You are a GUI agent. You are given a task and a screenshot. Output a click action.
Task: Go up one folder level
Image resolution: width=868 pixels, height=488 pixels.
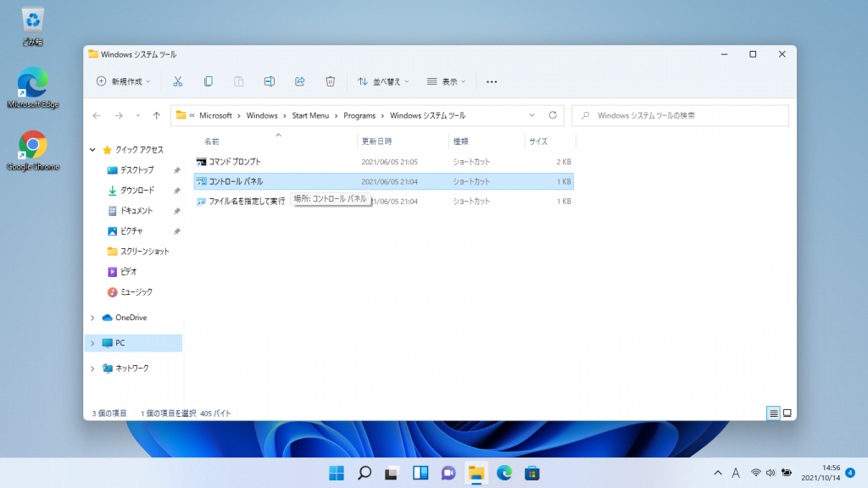click(x=157, y=115)
